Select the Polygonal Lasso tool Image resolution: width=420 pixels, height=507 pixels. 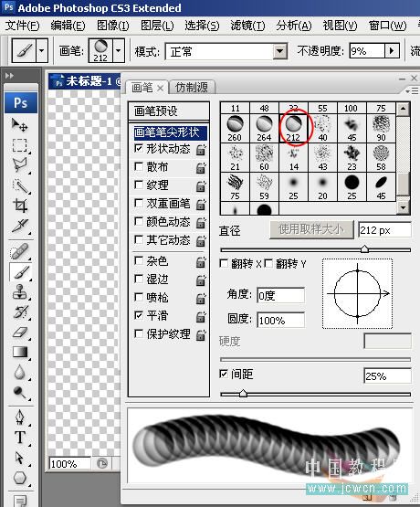click(x=20, y=165)
